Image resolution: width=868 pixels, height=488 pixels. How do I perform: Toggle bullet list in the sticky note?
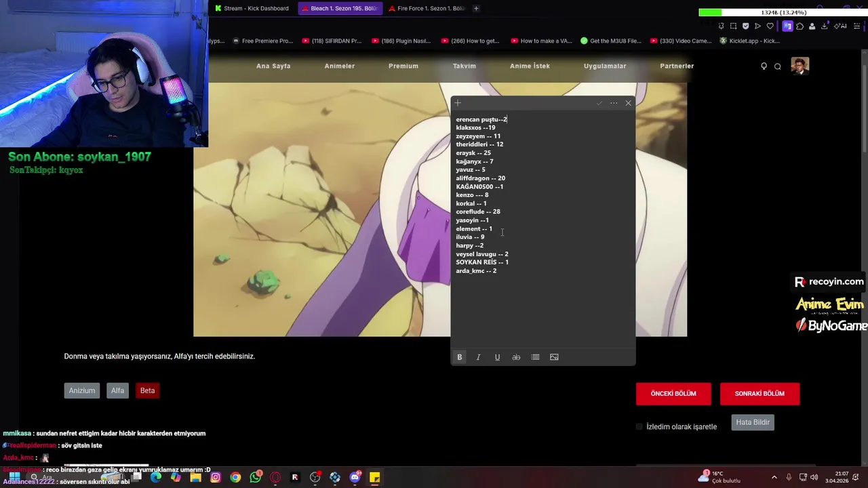pyautogui.click(x=535, y=357)
